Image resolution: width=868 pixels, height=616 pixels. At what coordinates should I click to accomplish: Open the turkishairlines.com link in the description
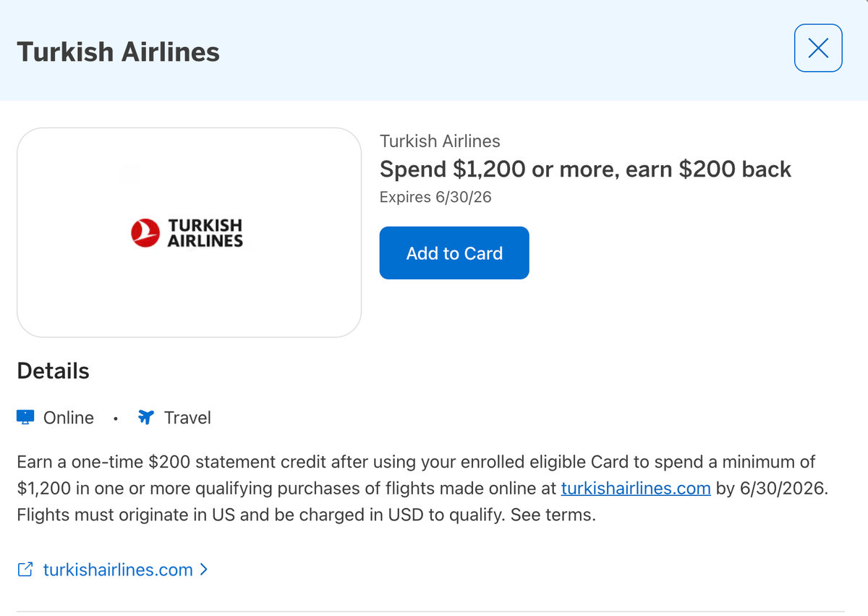636,488
